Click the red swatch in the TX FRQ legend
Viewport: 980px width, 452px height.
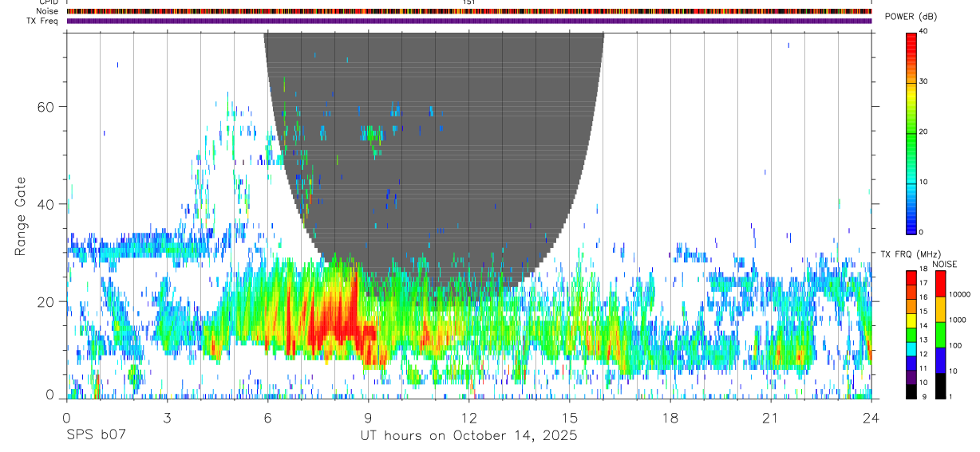(x=911, y=277)
